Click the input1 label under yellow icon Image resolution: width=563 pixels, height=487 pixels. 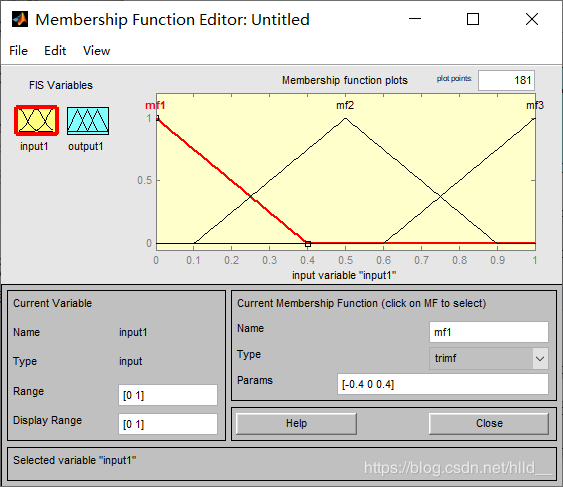tap(34, 147)
